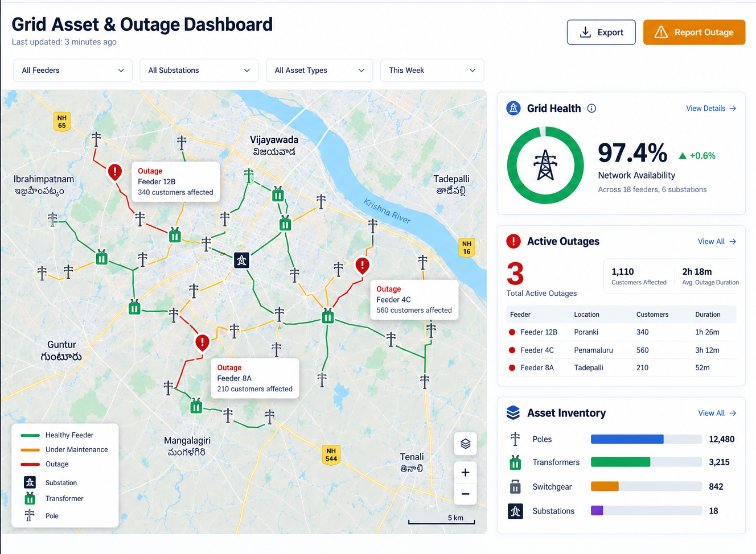Click the Pole legend icon
The image size is (756, 554).
(30, 515)
